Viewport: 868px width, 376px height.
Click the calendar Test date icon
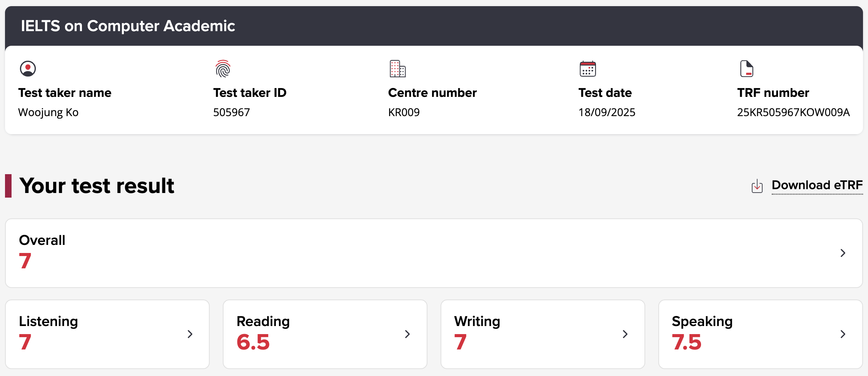pos(588,69)
